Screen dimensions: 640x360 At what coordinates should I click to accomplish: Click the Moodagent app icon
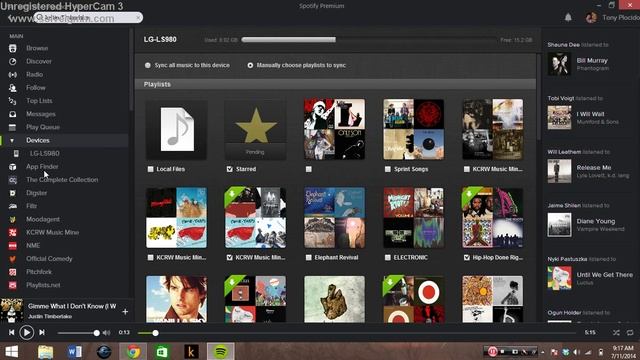coord(13,219)
